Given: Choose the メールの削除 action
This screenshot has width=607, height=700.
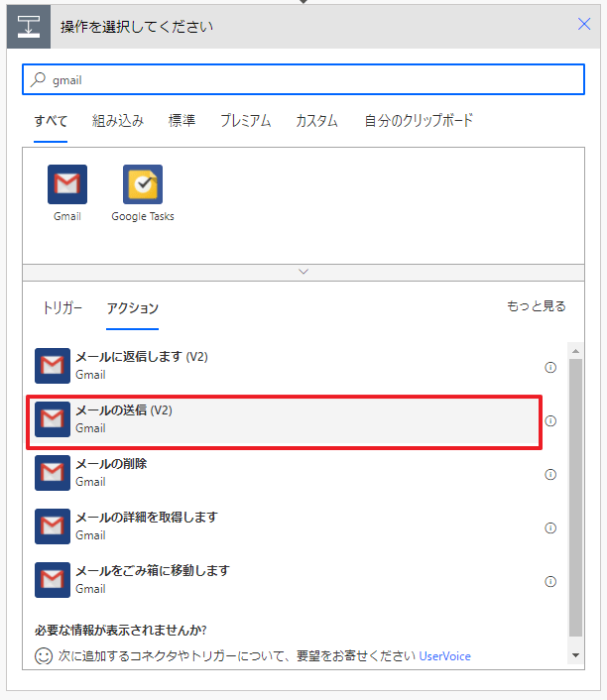Looking at the screenshot, I should click(x=284, y=473).
